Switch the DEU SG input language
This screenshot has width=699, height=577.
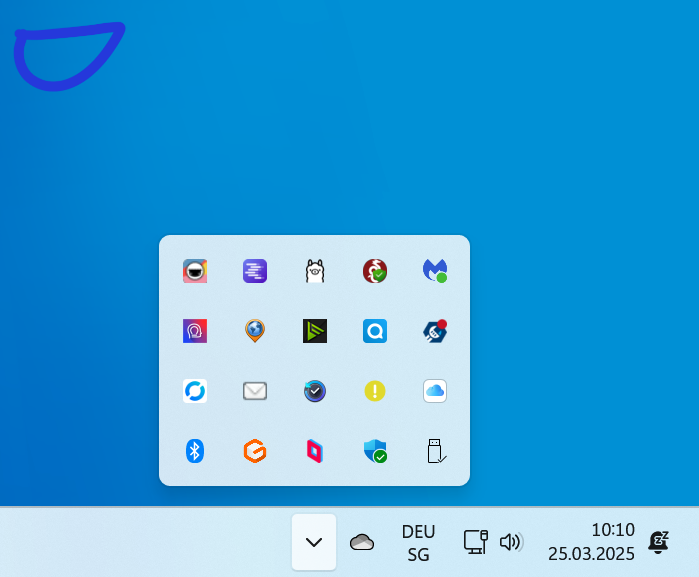pos(418,543)
